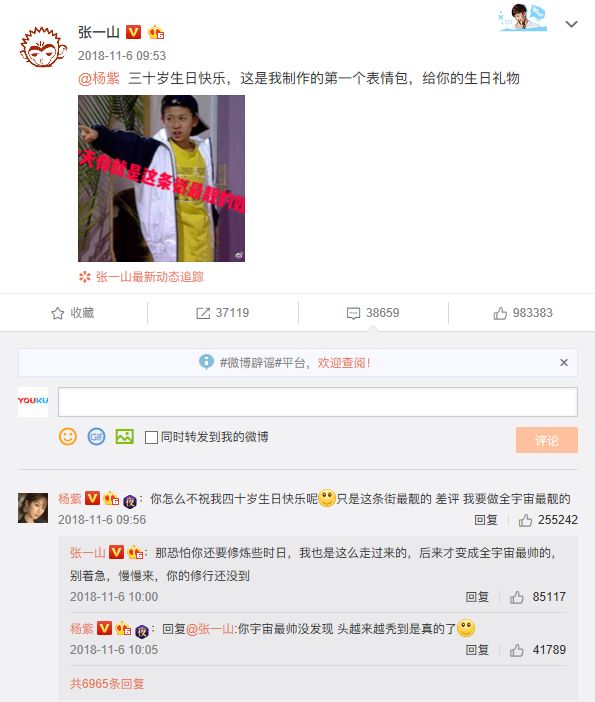
Task: Click 回复 on 杨紫's 10:05 reply
Action: (477, 650)
